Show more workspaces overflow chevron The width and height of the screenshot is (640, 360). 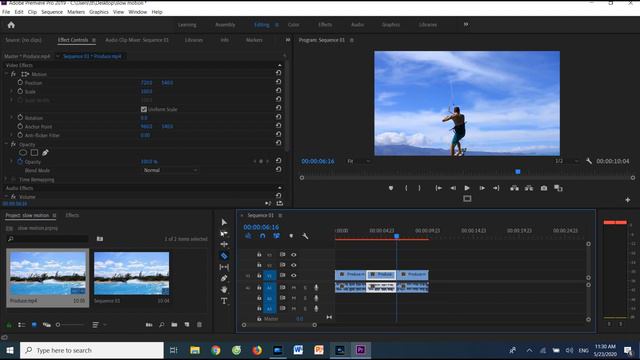coord(466,24)
